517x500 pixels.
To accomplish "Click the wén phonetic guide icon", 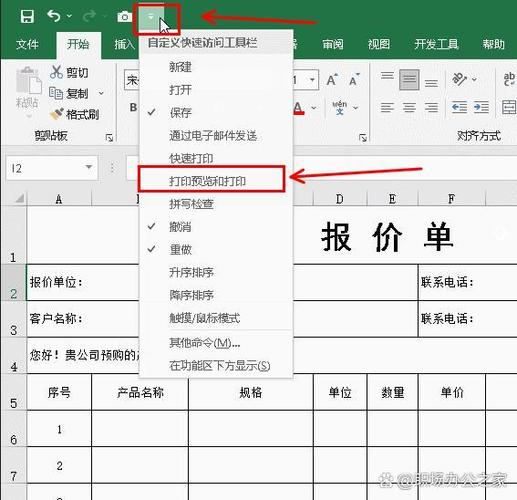I will [x=340, y=107].
